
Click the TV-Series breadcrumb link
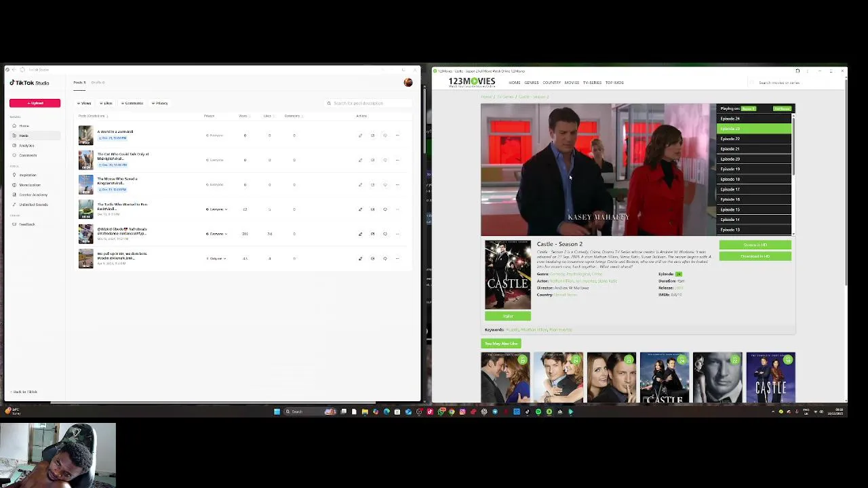(x=505, y=97)
